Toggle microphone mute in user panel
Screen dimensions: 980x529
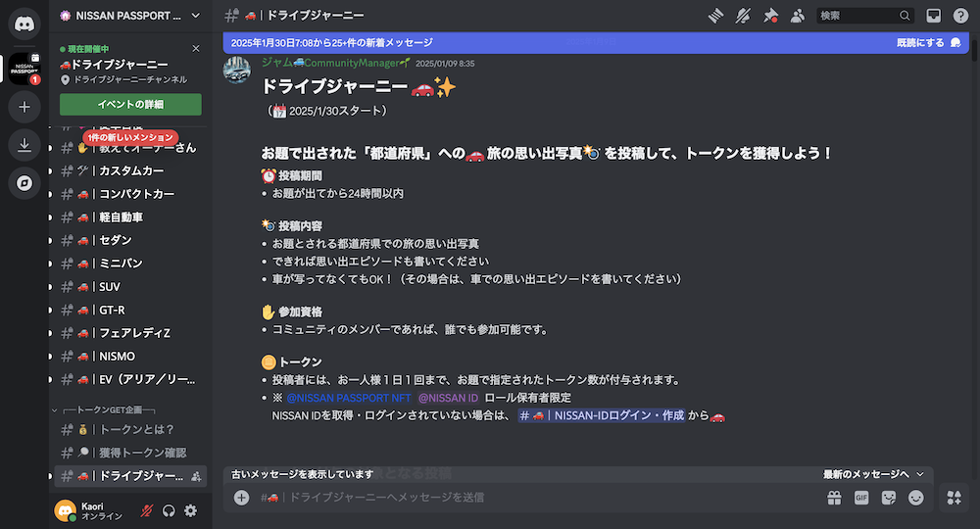pyautogui.click(x=147, y=511)
